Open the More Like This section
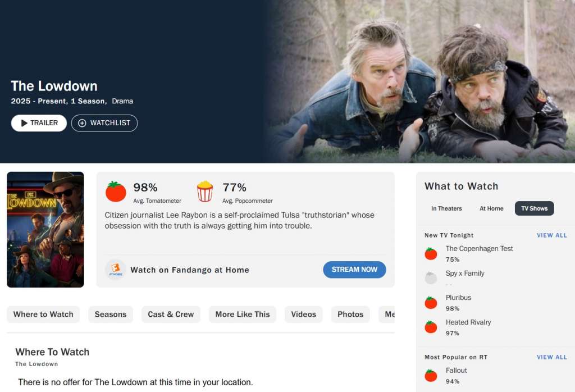Viewport: 575px width, 392px height. point(243,314)
